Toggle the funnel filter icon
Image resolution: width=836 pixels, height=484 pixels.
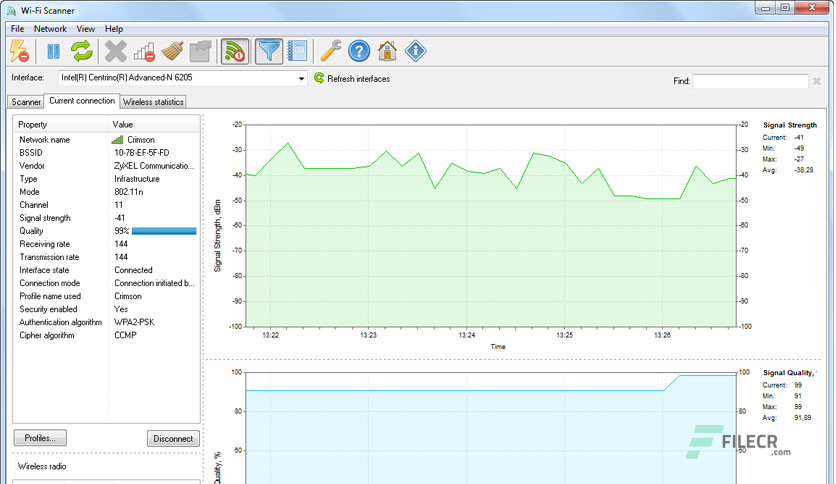(x=268, y=52)
